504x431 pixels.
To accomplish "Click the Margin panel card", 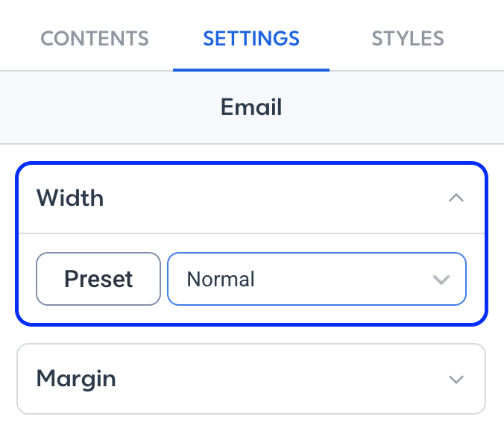I will click(x=251, y=379).
